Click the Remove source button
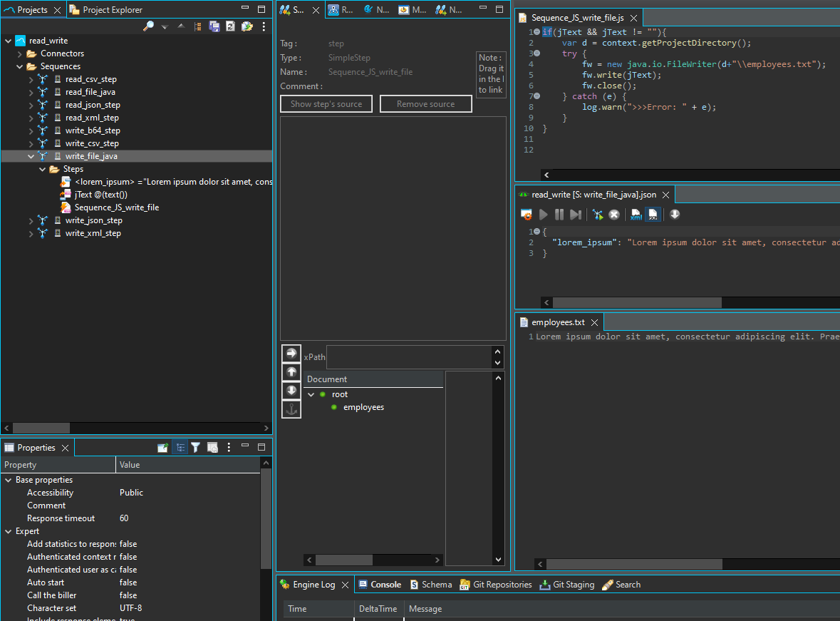 tap(425, 104)
